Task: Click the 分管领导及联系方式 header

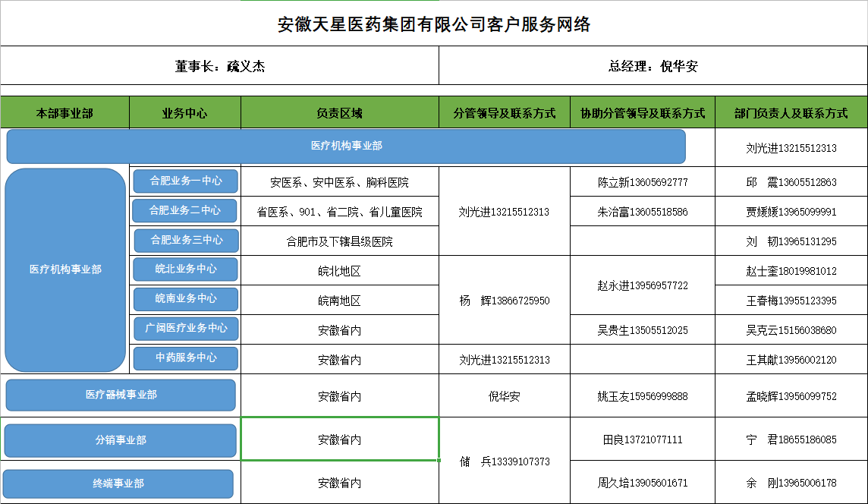Action: 505,113
